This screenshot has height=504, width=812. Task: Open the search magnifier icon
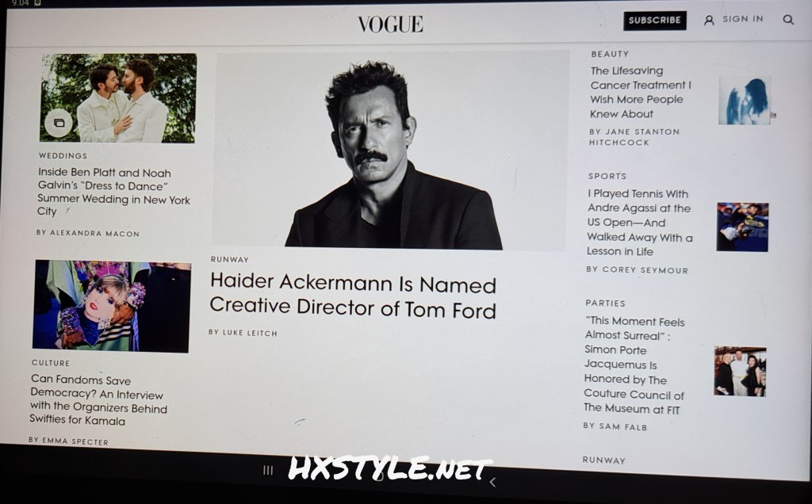[x=787, y=20]
